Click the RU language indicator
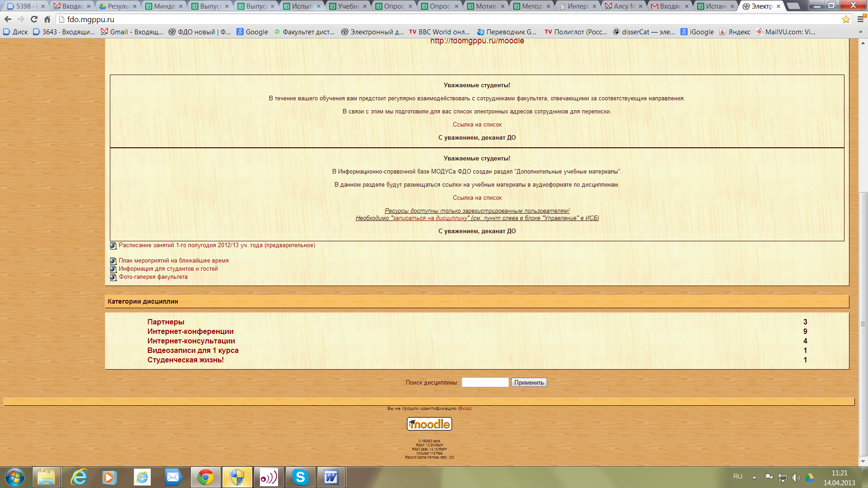 tap(738, 477)
